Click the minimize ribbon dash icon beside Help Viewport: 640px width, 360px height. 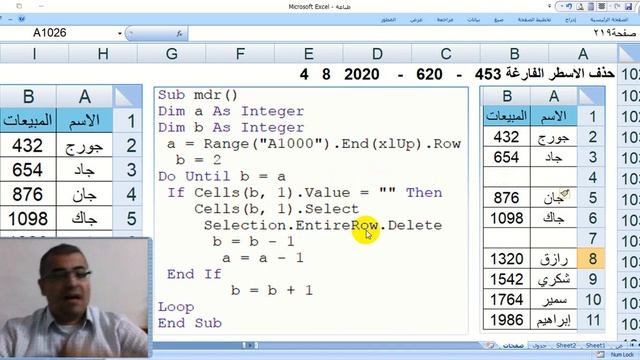[x=10, y=19]
